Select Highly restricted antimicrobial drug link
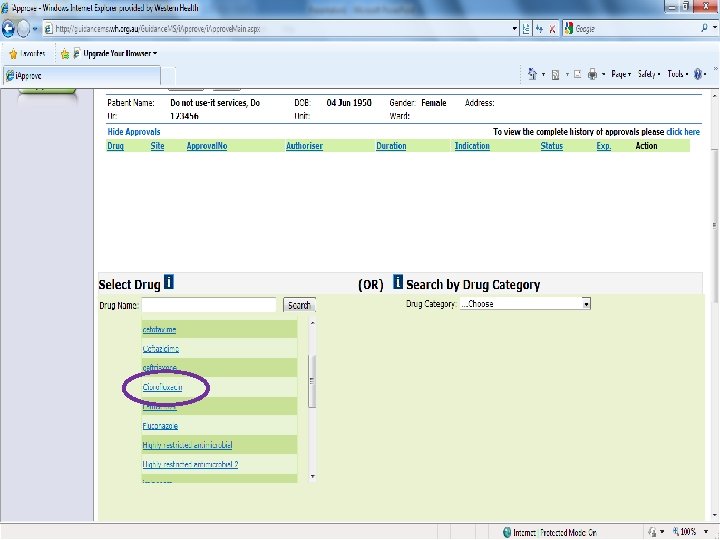The image size is (720, 540). [x=187, y=445]
